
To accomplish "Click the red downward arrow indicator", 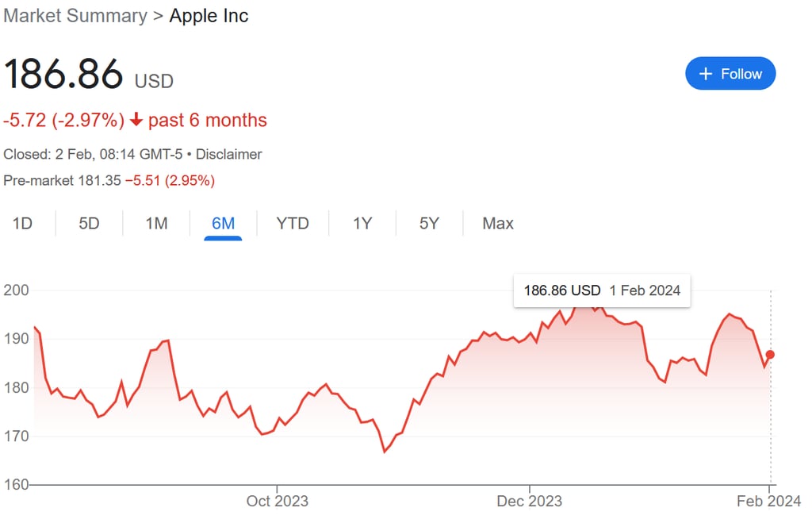I will pos(136,121).
